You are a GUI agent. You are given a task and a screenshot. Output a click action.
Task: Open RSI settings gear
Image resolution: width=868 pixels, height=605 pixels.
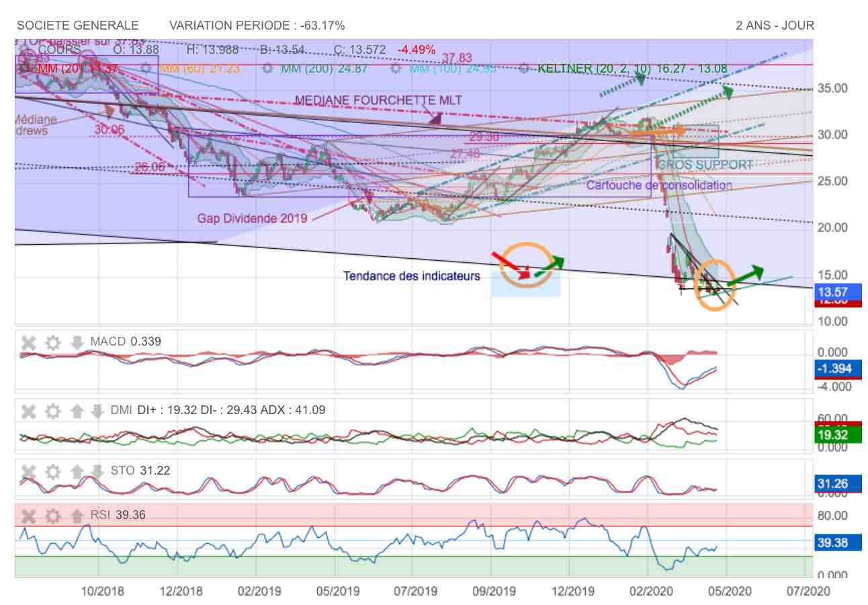pyautogui.click(x=53, y=516)
